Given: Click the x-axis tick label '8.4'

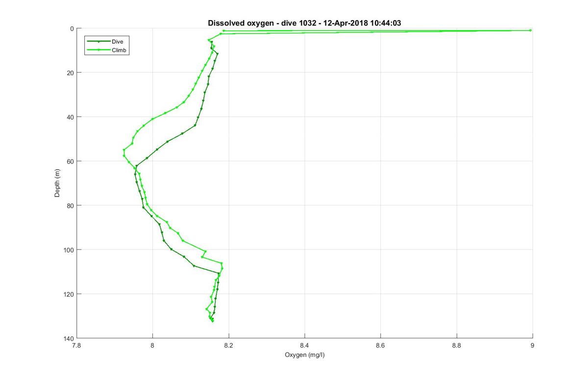Looking at the screenshot, I should pos(304,346).
